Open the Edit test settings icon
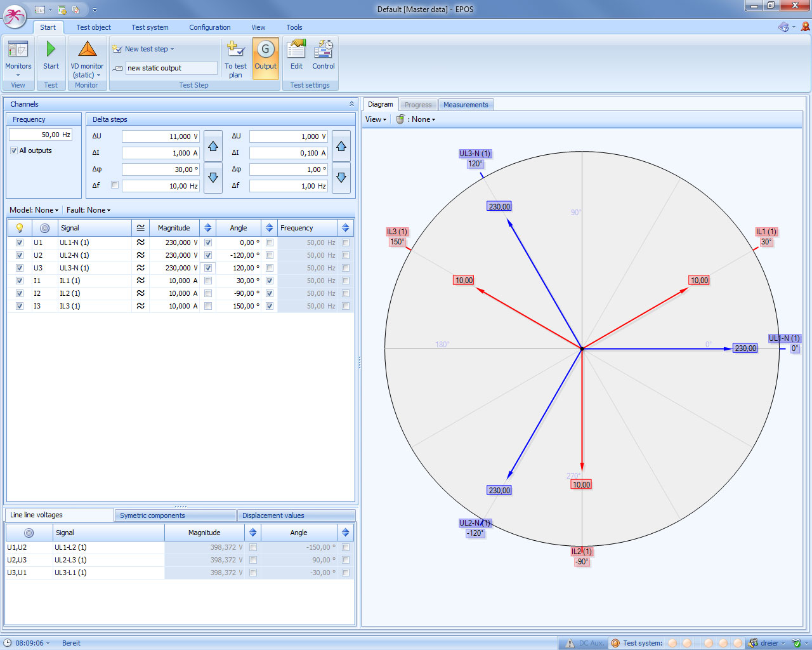 click(x=296, y=50)
